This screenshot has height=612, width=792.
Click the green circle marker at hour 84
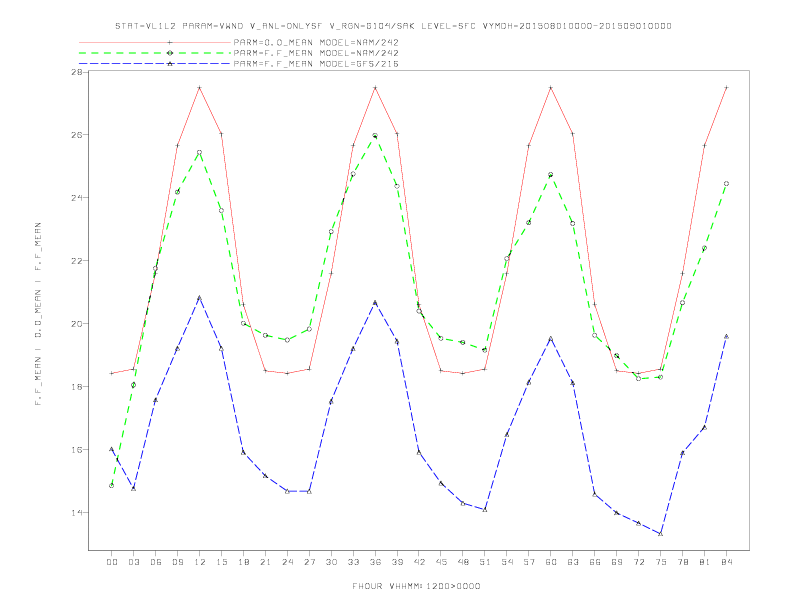pos(726,184)
